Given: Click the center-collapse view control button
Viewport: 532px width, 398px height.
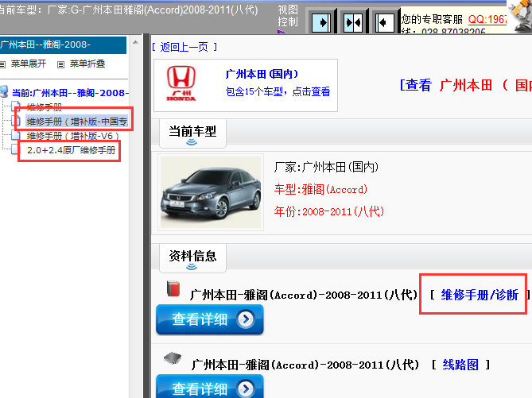Looking at the screenshot, I should coord(353,23).
